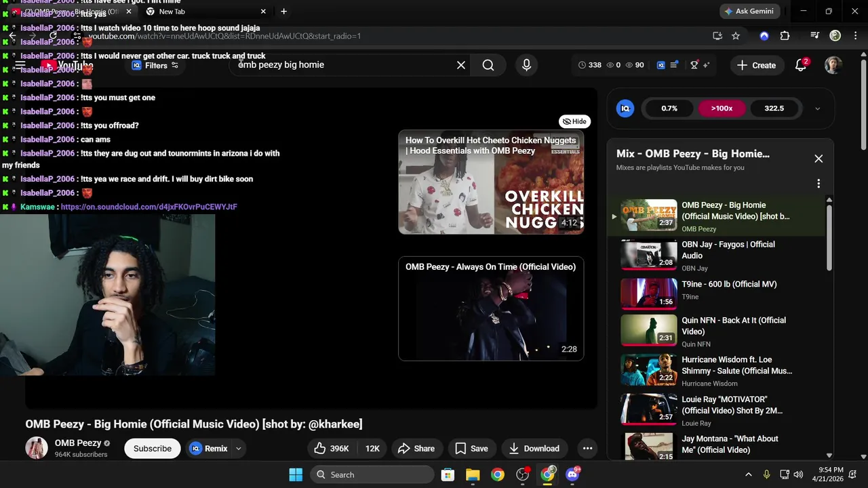Open Chrome extensions puzzle icon
Screen dimensions: 868x488
785,36
